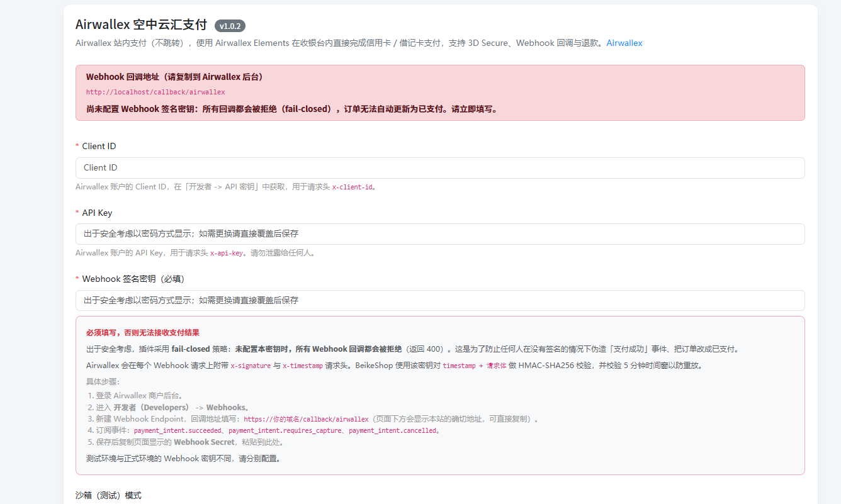Click the Client ID field label
The width and height of the screenshot is (841, 504).
coord(99,146)
